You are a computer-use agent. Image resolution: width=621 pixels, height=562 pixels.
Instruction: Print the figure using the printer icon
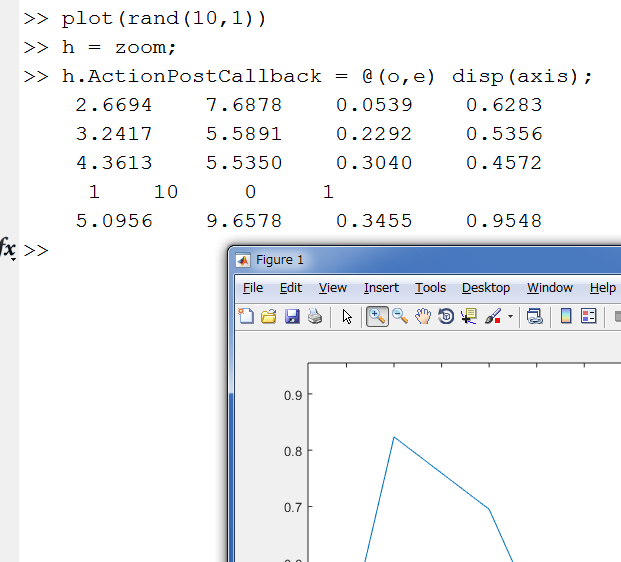pos(315,317)
